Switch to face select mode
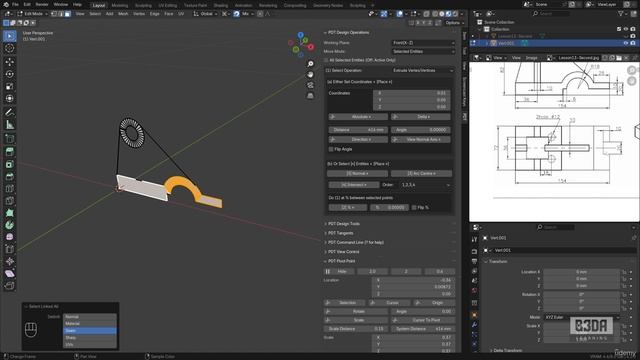The width and height of the screenshot is (640, 360). [x=68, y=14]
